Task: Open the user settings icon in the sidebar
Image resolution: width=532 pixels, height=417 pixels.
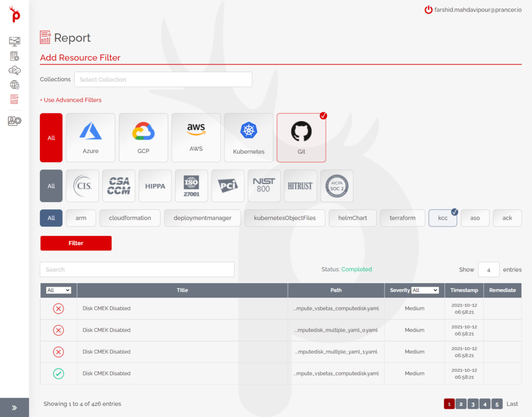Action: click(14, 121)
